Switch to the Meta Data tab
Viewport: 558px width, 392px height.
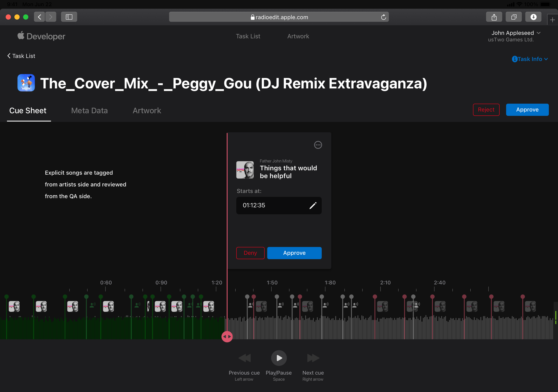pos(89,110)
